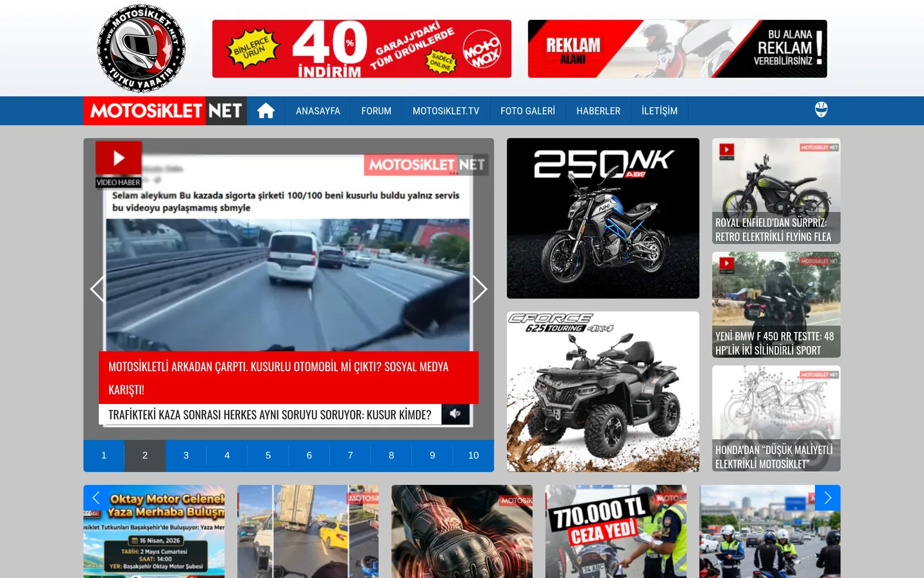Select slide number 3
The width and height of the screenshot is (924, 578).
click(x=186, y=455)
